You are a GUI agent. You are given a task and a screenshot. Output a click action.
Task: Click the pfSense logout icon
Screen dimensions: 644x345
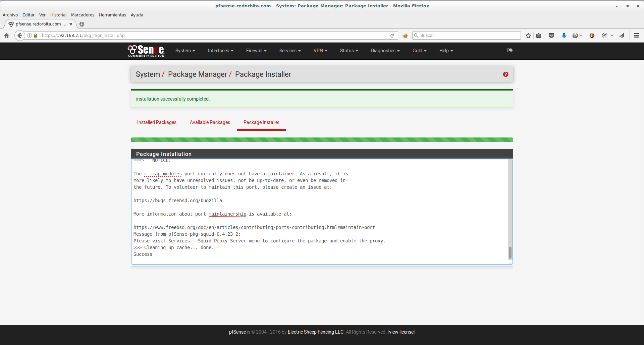coord(510,50)
